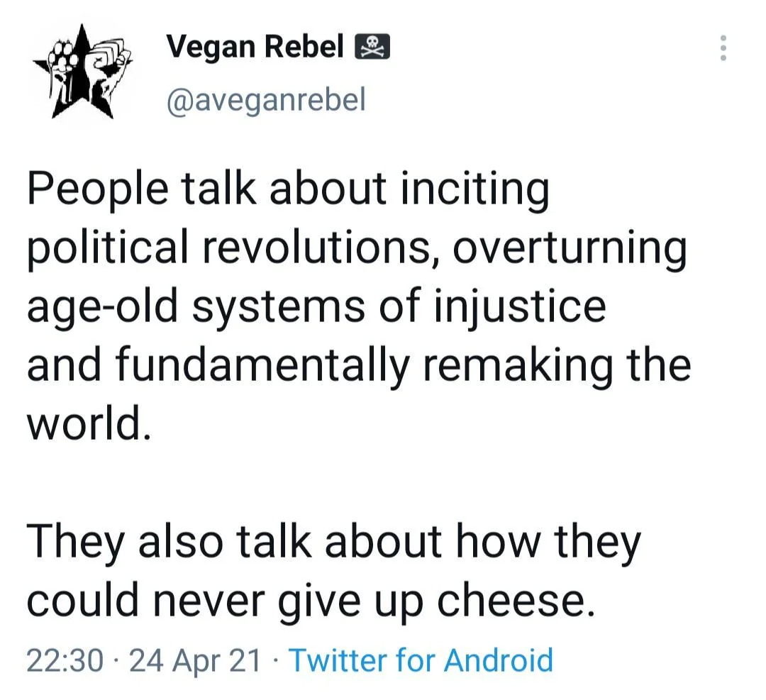This screenshot has width=766, height=700.
Task: Go to the @aveganrebel handle
Action: [x=265, y=101]
